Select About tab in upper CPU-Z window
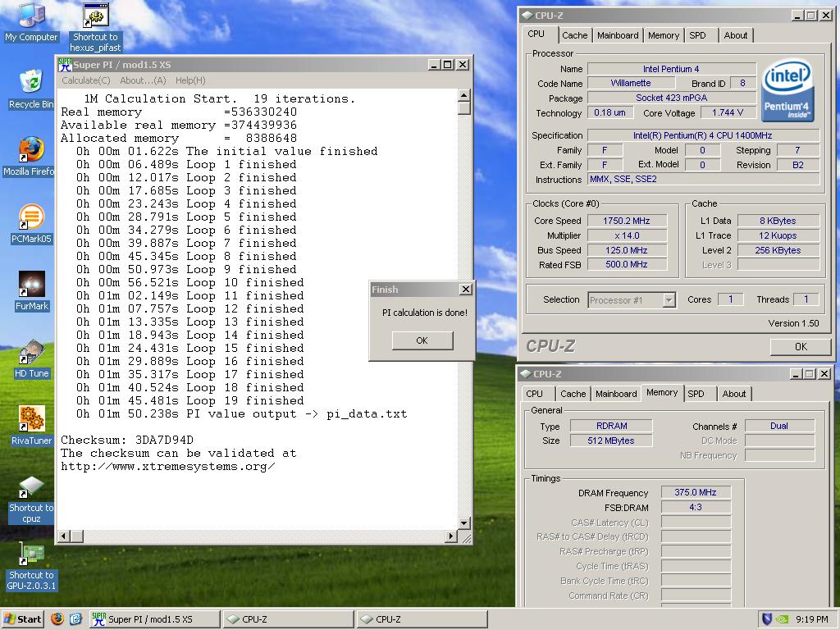Image resolution: width=840 pixels, height=630 pixels. pyautogui.click(x=736, y=35)
